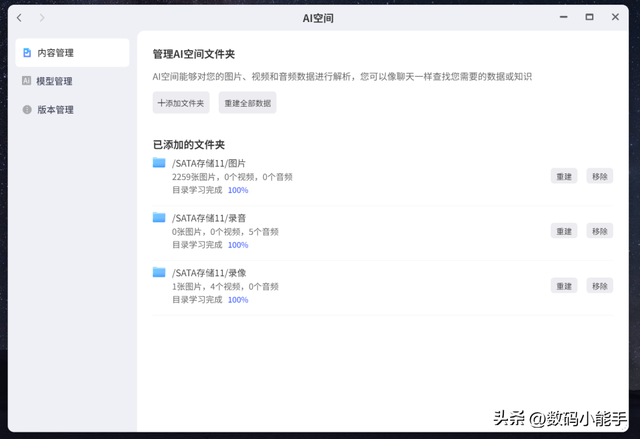The image size is (640, 439).
Task: Click the 内容管理 sidebar icon
Action: point(27,53)
